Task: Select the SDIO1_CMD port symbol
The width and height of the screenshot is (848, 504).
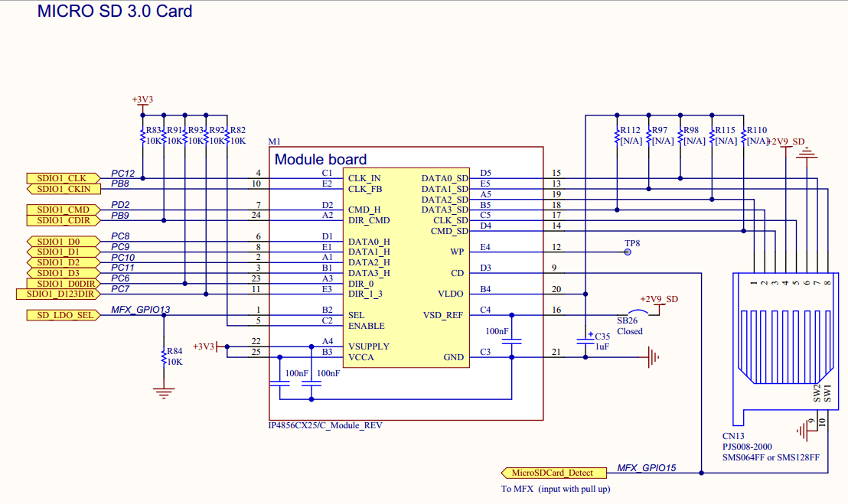Action: coord(64,210)
